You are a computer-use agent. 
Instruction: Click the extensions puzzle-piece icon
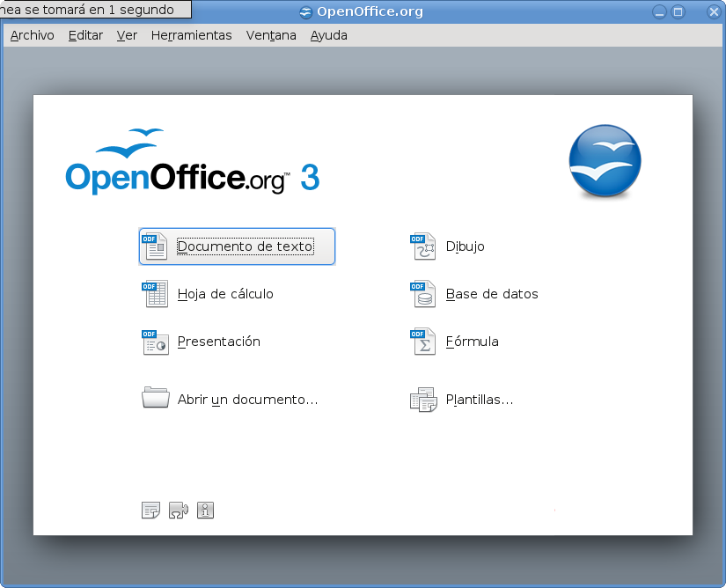[178, 510]
